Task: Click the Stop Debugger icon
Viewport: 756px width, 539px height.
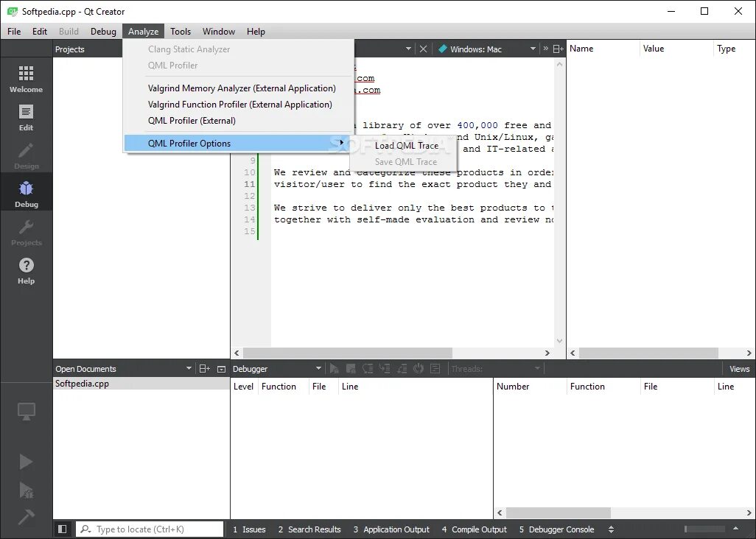Action: (351, 369)
